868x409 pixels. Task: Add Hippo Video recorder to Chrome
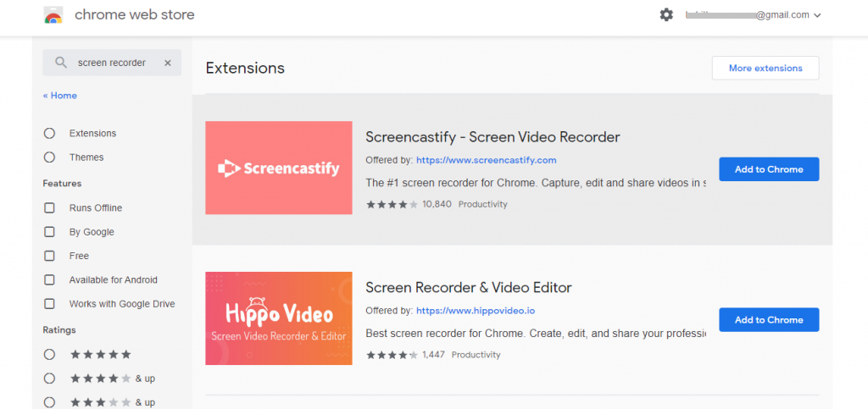click(769, 319)
